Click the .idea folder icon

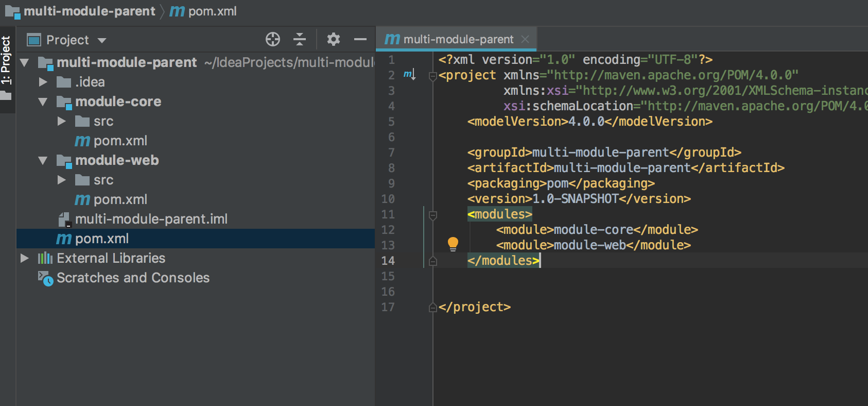pyautogui.click(x=64, y=82)
